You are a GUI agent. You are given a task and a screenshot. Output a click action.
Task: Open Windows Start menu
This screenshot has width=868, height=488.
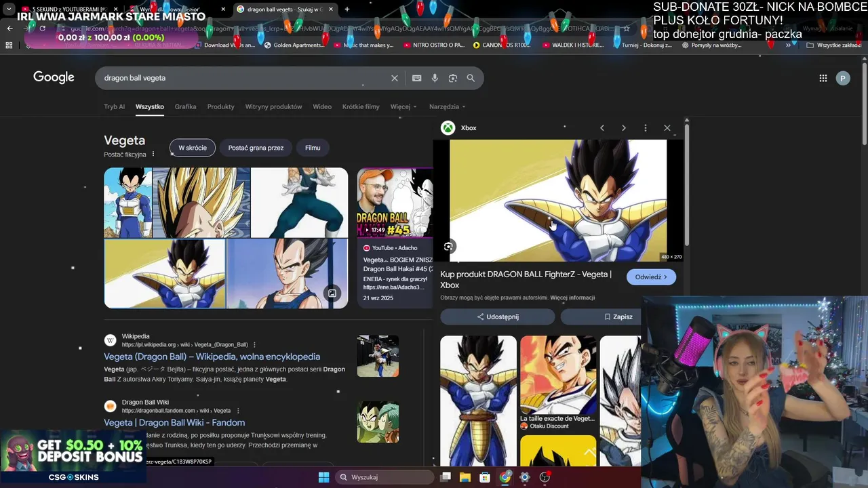(323, 477)
